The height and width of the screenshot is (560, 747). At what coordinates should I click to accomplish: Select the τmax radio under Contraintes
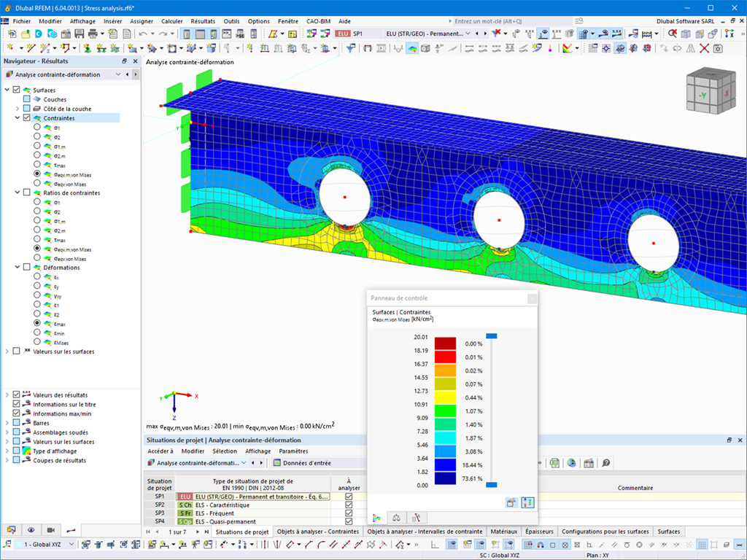[x=36, y=164]
